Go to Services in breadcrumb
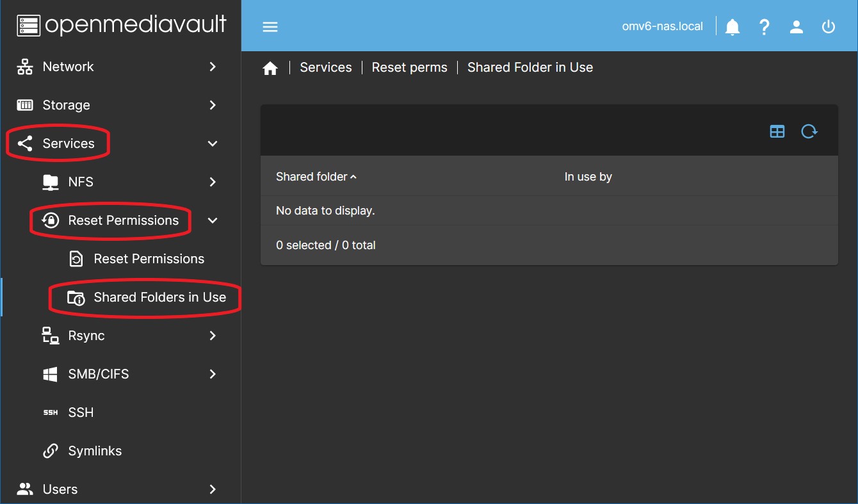Viewport: 858px width, 504px height. (326, 68)
